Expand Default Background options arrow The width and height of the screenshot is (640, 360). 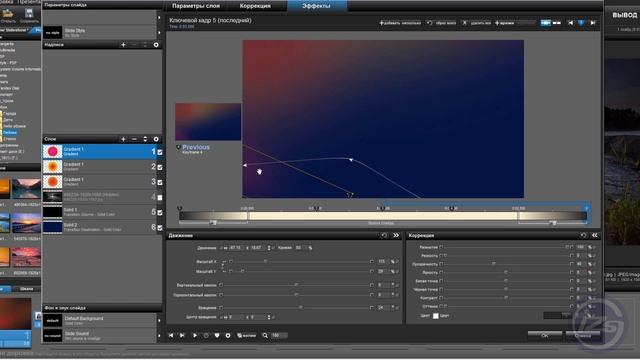(x=159, y=320)
